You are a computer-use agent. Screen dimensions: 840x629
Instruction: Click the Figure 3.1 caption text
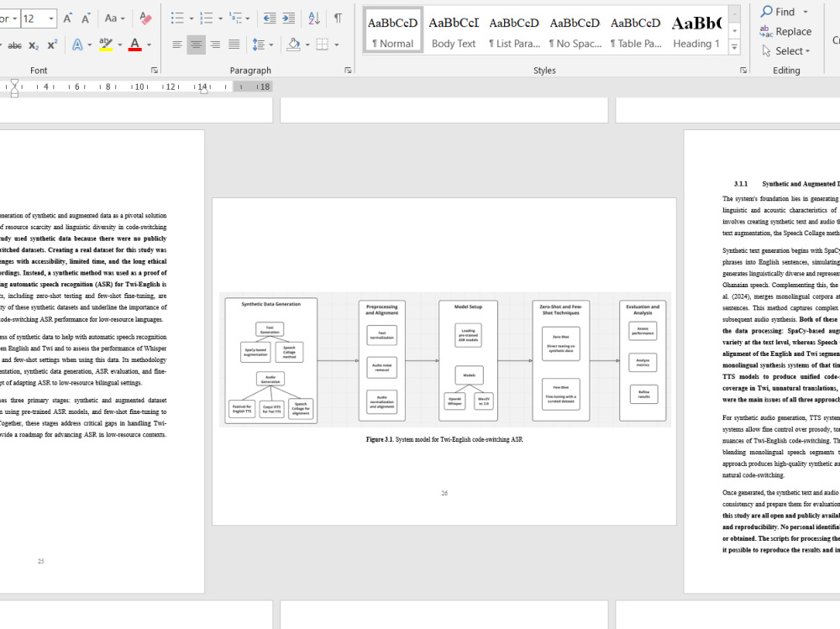pos(444,439)
